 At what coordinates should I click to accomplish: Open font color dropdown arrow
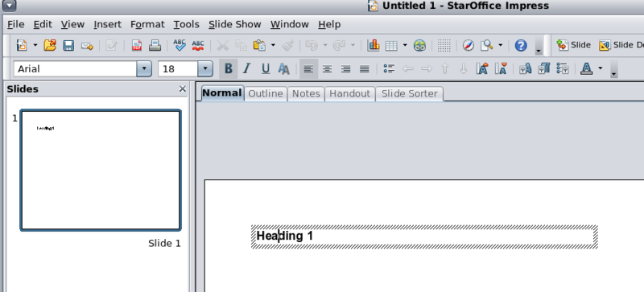pos(600,68)
